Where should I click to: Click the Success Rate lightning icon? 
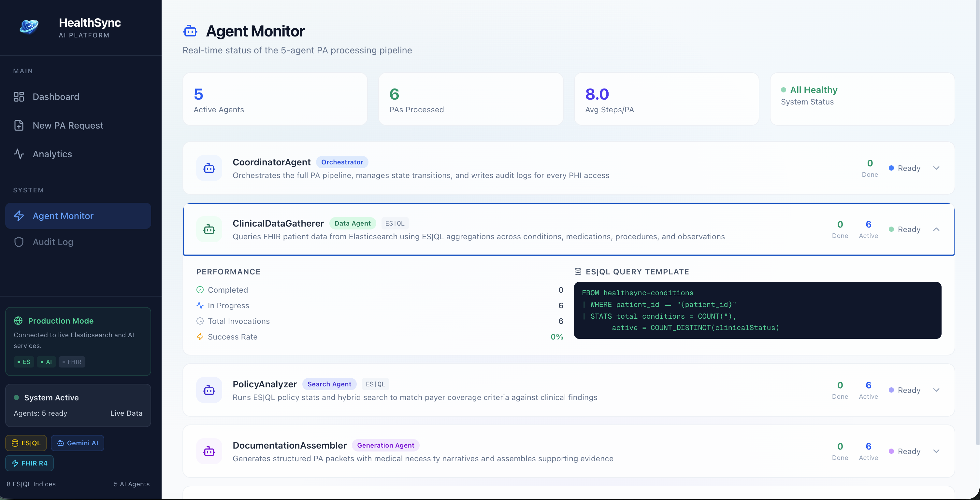click(x=200, y=337)
